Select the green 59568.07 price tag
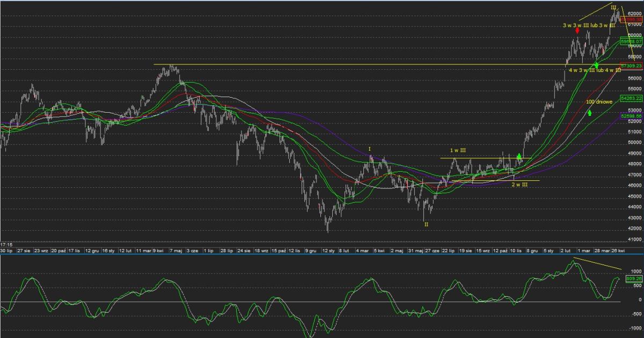 pos(631,41)
